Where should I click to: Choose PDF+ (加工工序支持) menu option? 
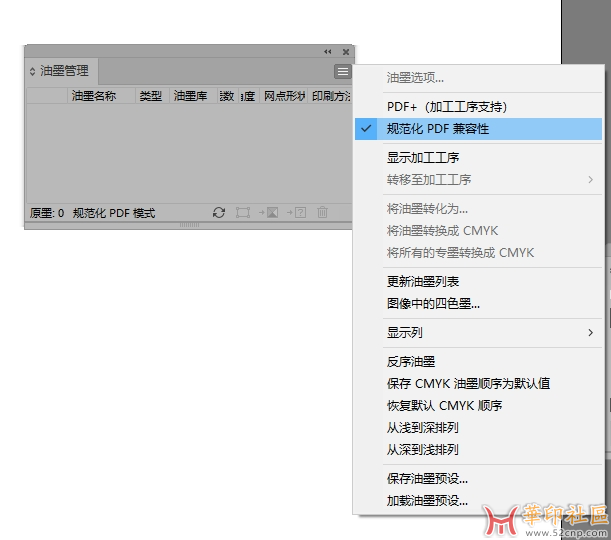coord(479,107)
